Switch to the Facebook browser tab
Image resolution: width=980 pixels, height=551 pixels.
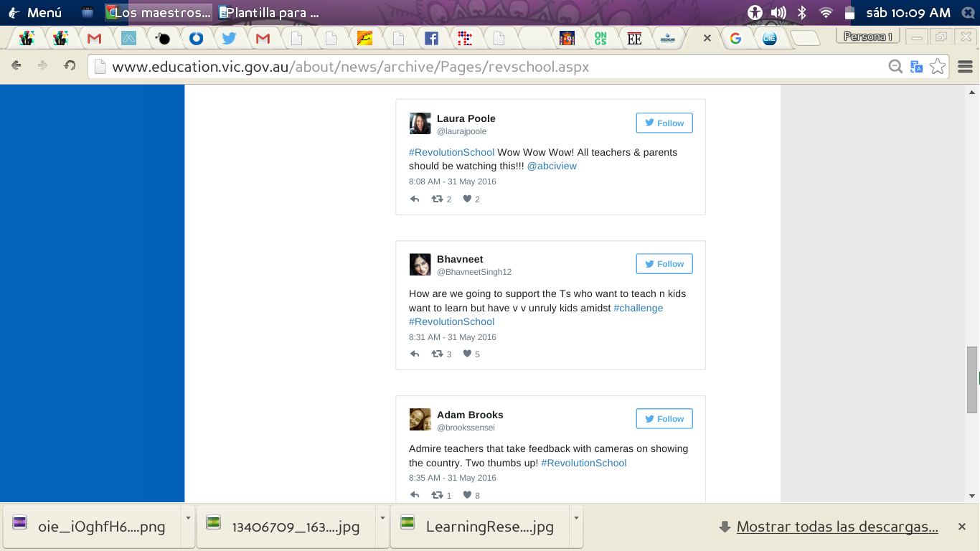[x=431, y=39]
